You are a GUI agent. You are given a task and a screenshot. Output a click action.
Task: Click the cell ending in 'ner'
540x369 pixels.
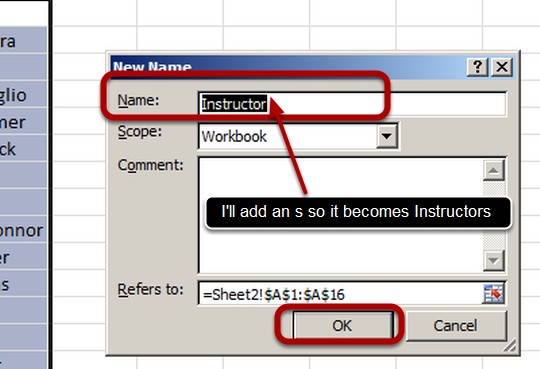pyautogui.click(x=23, y=122)
